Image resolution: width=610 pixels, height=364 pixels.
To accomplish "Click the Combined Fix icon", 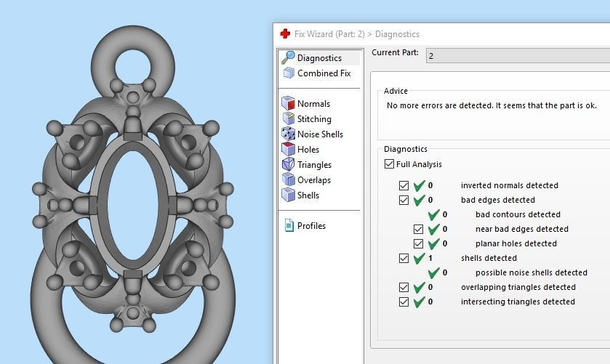I will [x=289, y=73].
